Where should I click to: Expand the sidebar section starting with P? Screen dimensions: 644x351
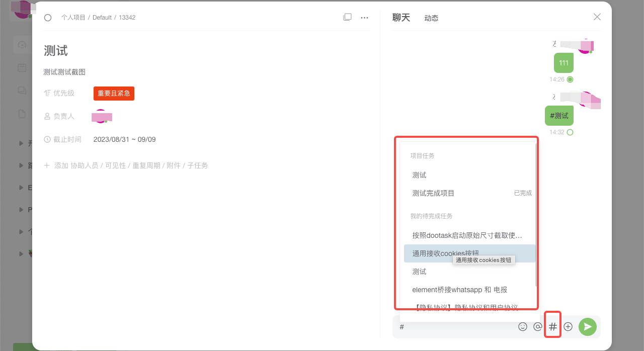point(21,209)
